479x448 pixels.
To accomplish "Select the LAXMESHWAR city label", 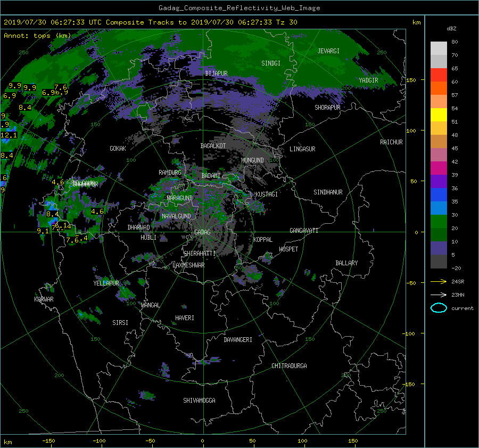I will (x=188, y=265).
